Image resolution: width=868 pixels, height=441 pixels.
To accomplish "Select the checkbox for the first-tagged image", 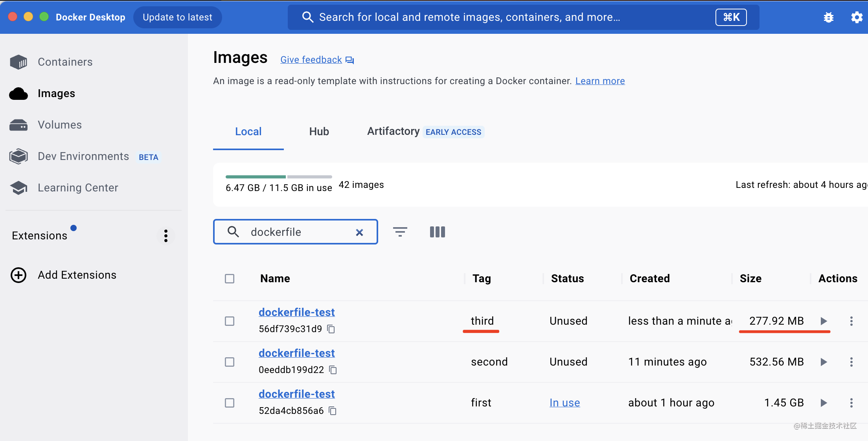I will 230,403.
